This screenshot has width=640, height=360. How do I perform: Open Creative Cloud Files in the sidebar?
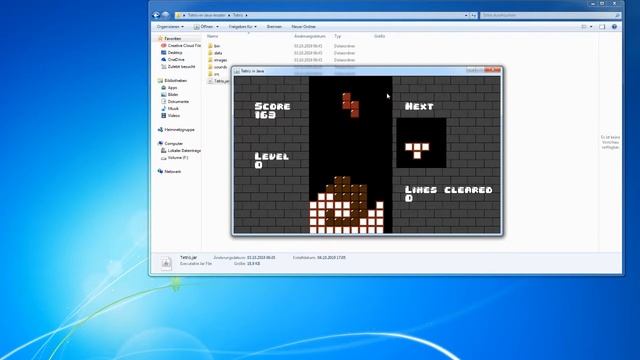click(181, 45)
